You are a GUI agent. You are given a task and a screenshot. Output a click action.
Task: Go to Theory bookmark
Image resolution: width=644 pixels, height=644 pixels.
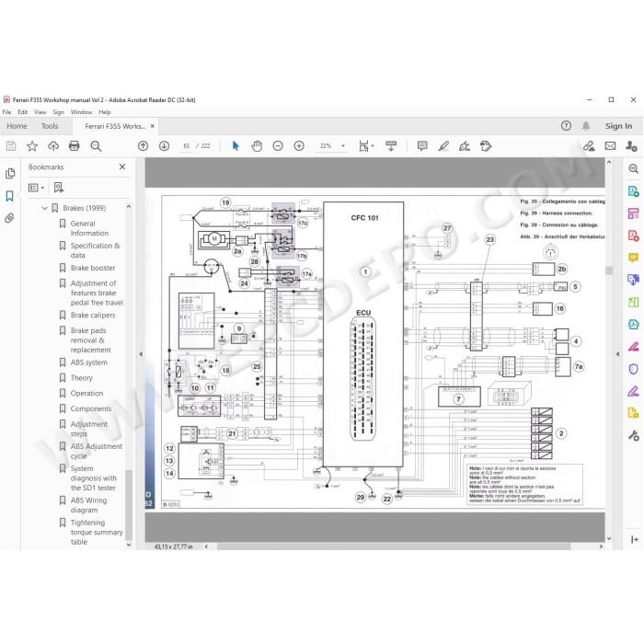pos(81,378)
